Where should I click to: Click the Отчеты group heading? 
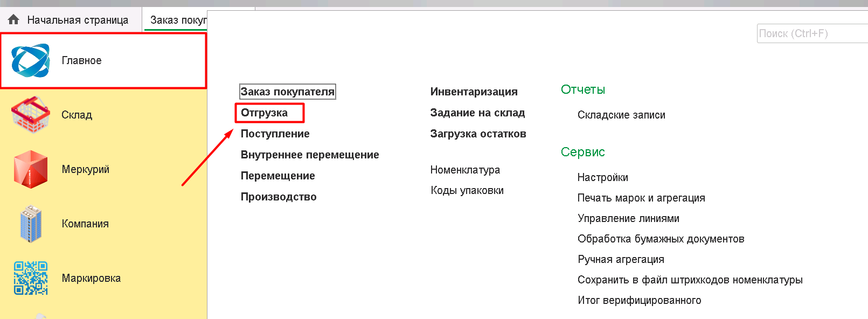point(583,89)
